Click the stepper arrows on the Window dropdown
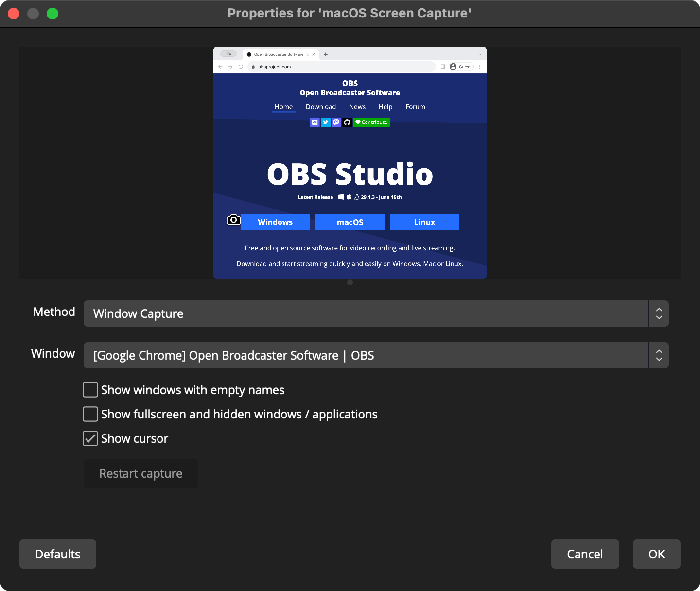 pos(659,355)
